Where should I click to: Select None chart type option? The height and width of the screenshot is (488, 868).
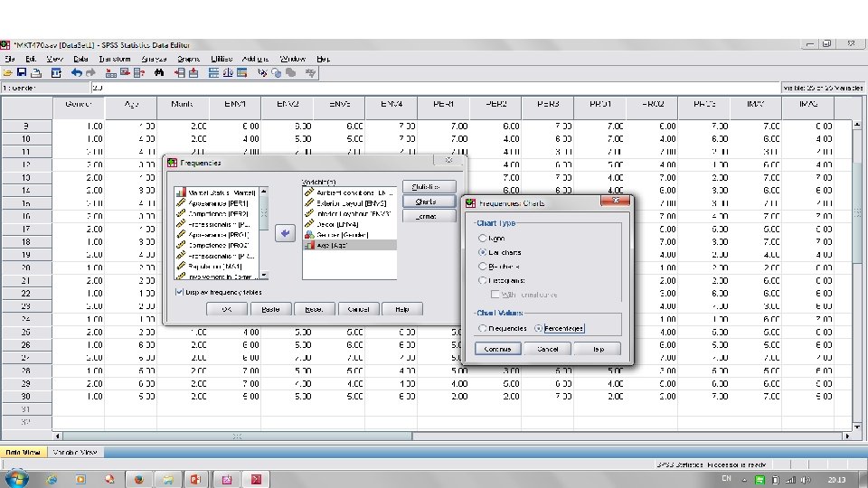pos(483,238)
